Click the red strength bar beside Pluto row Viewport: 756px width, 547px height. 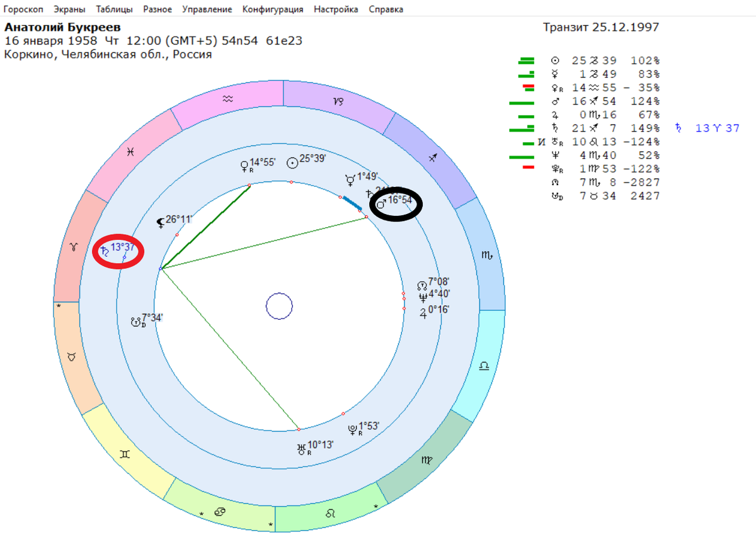[x=529, y=167]
